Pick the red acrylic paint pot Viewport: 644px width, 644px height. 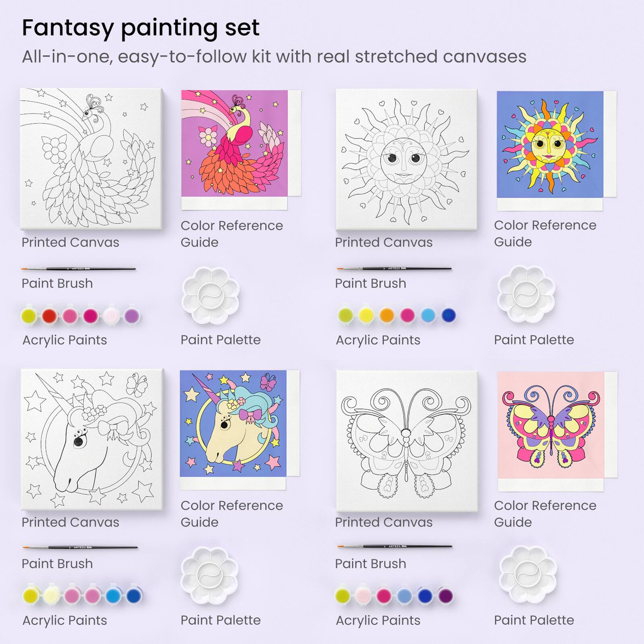click(x=50, y=316)
